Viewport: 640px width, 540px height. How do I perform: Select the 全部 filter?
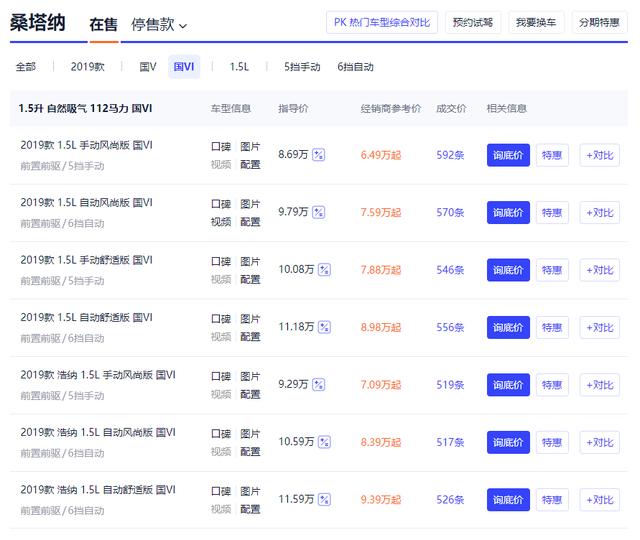[26, 67]
